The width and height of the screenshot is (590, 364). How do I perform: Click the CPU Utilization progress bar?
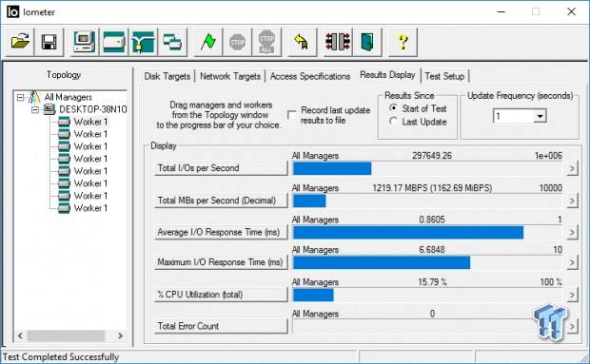click(x=427, y=295)
